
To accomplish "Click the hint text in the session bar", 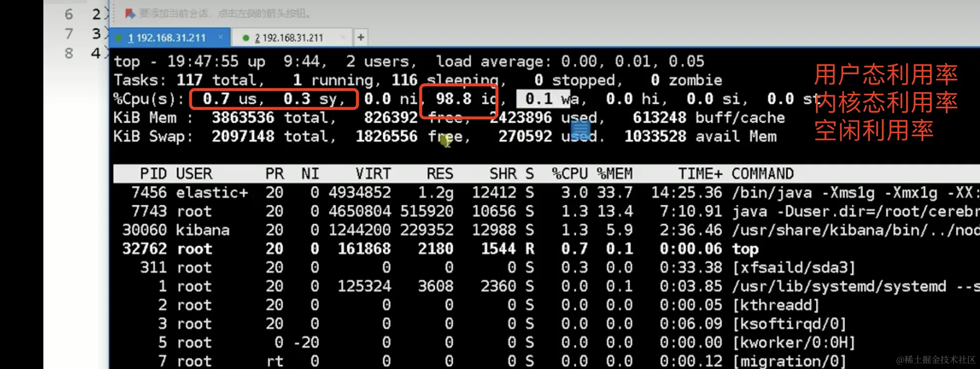I will 224,13.
